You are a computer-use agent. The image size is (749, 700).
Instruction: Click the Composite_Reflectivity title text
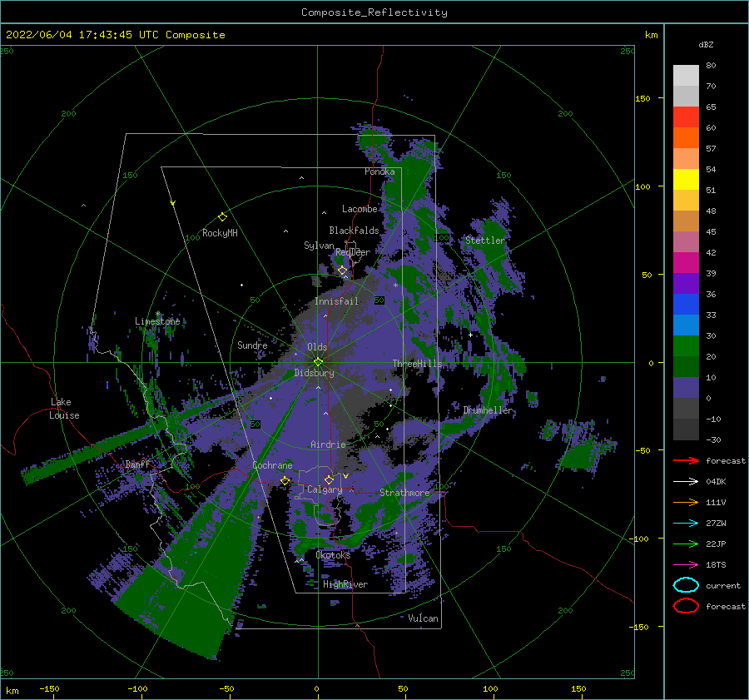point(374,12)
